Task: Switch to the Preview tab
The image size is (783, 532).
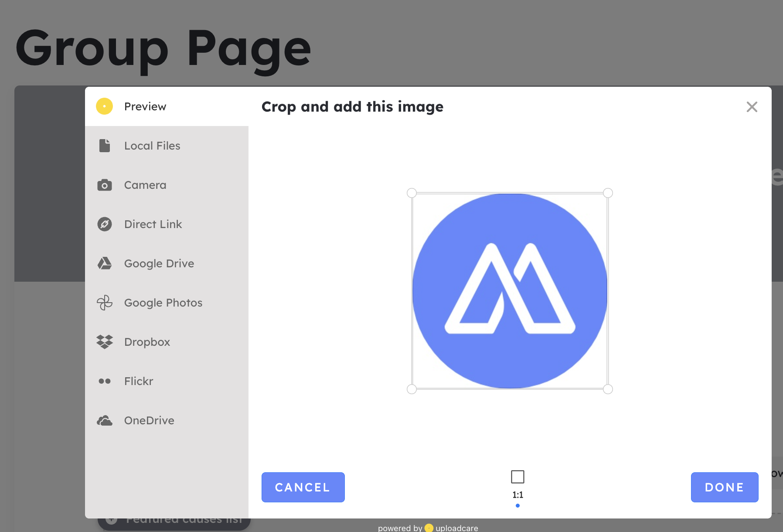Action: coord(167,106)
